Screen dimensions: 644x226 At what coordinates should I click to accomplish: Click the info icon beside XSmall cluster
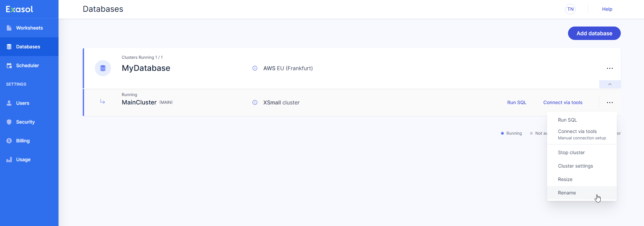click(255, 102)
